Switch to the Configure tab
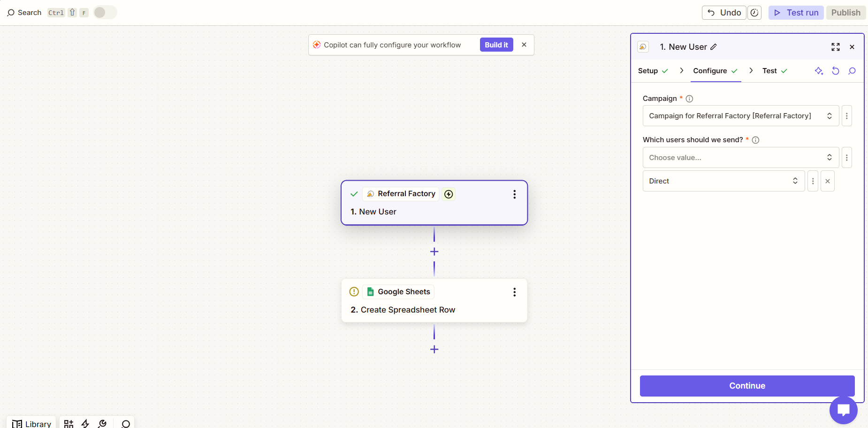 point(716,71)
